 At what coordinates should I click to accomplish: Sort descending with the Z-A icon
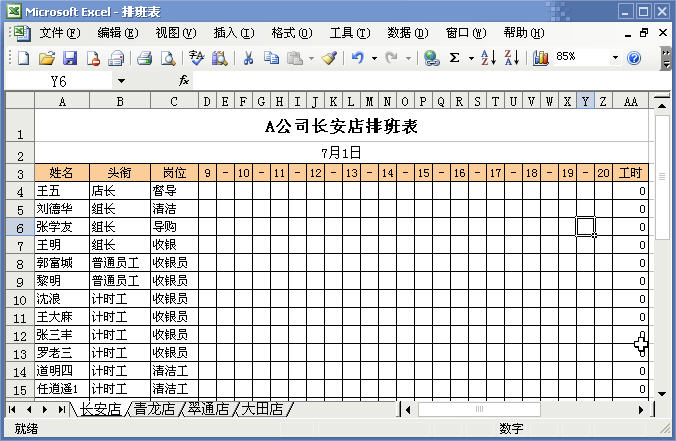tap(512, 58)
